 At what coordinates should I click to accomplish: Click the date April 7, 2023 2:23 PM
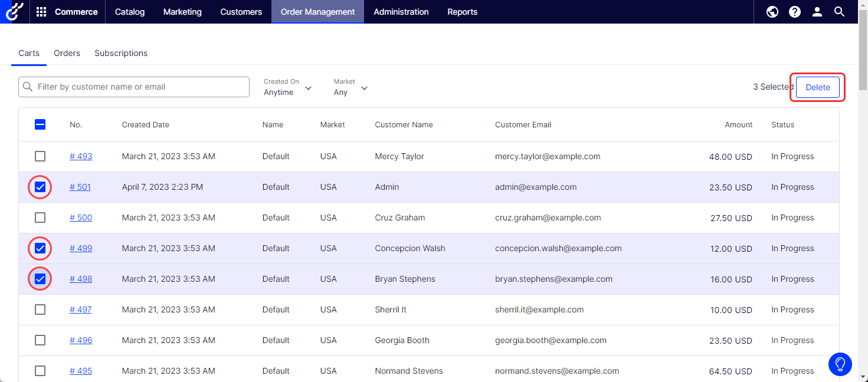click(x=162, y=187)
